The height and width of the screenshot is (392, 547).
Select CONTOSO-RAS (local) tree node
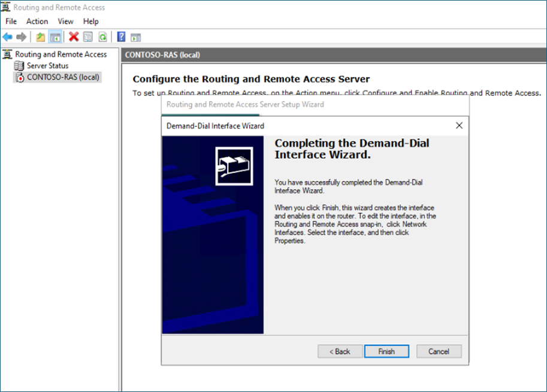[x=63, y=77]
